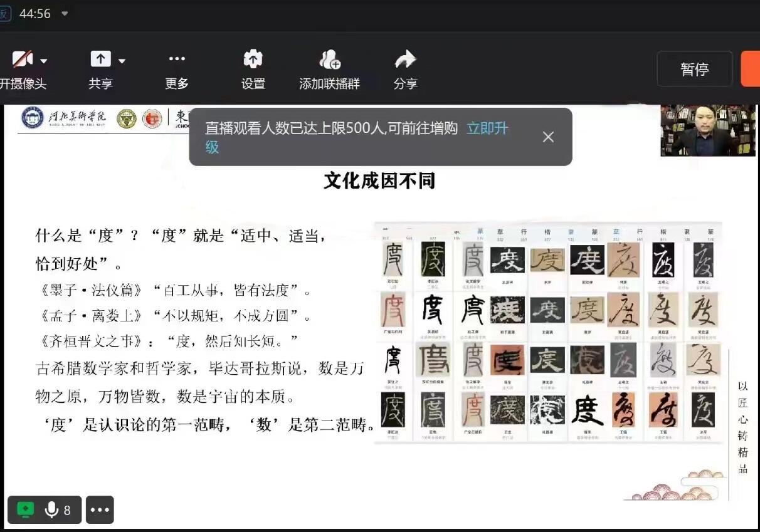Image resolution: width=760 pixels, height=532 pixels.
Task: Expand the camera options arrow
Action: [x=44, y=61]
